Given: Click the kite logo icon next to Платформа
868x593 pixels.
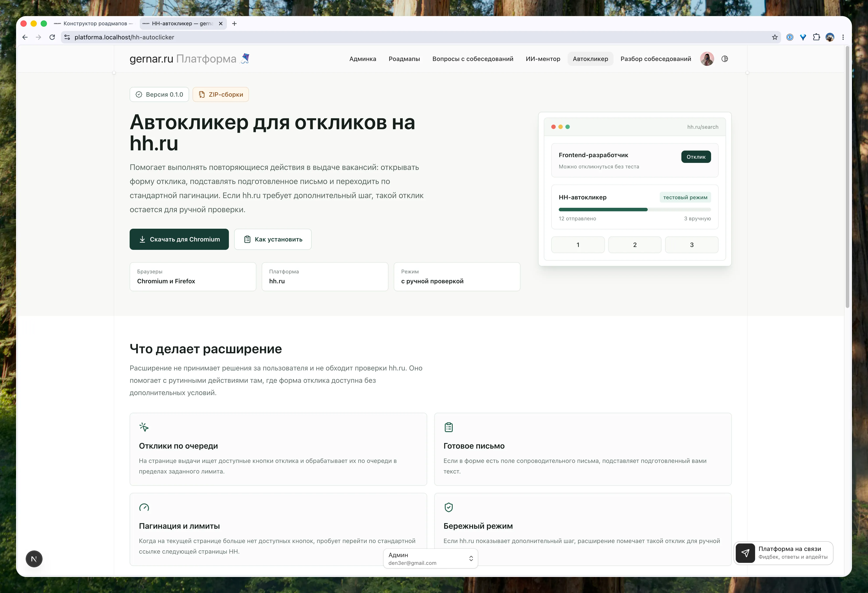Looking at the screenshot, I should click(x=245, y=59).
